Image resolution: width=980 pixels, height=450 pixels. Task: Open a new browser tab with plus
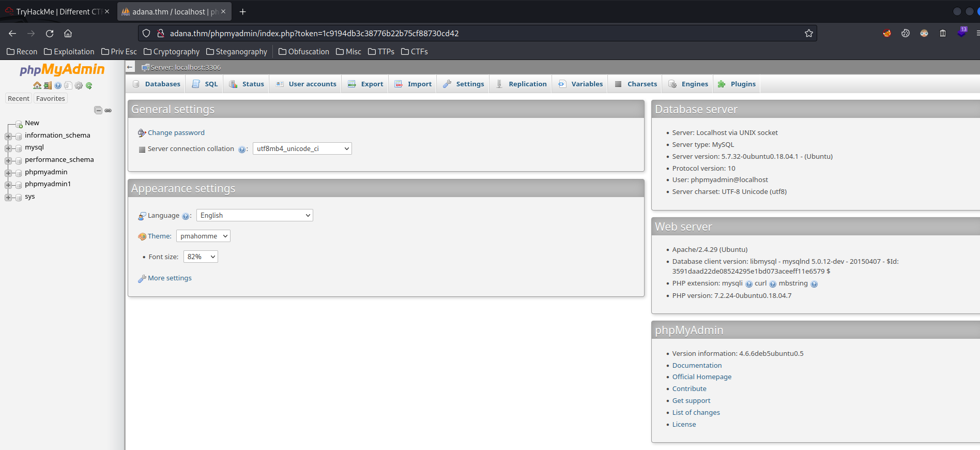(242, 11)
